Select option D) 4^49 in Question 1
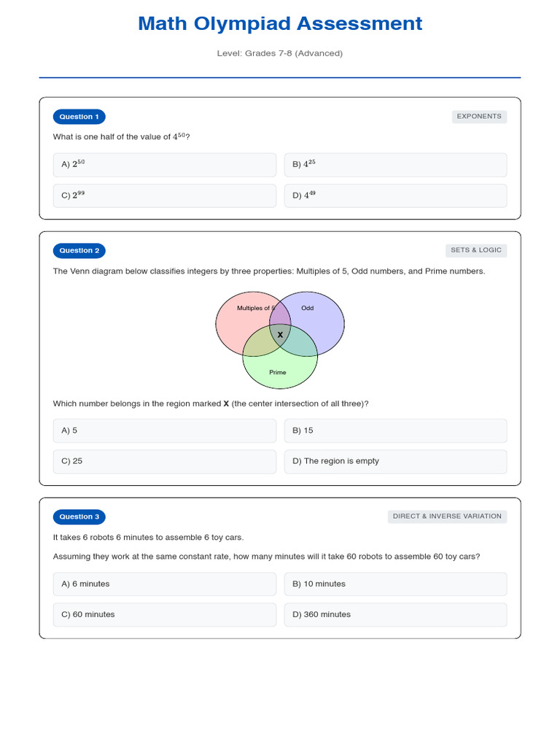This screenshot has width=560, height=747. point(395,196)
